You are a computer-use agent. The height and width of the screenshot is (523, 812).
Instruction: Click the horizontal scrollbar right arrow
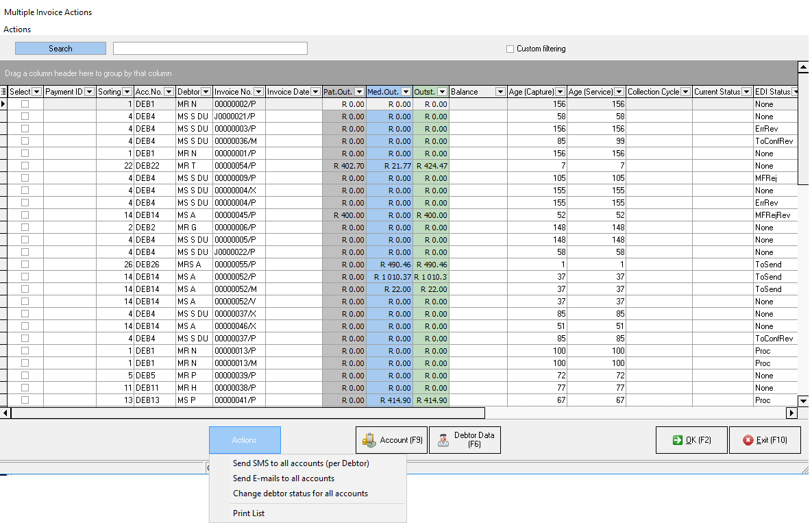(791, 413)
